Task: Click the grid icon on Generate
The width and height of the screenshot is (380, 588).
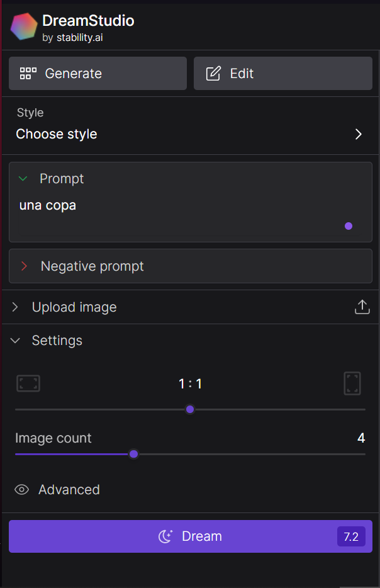Action: coord(28,74)
